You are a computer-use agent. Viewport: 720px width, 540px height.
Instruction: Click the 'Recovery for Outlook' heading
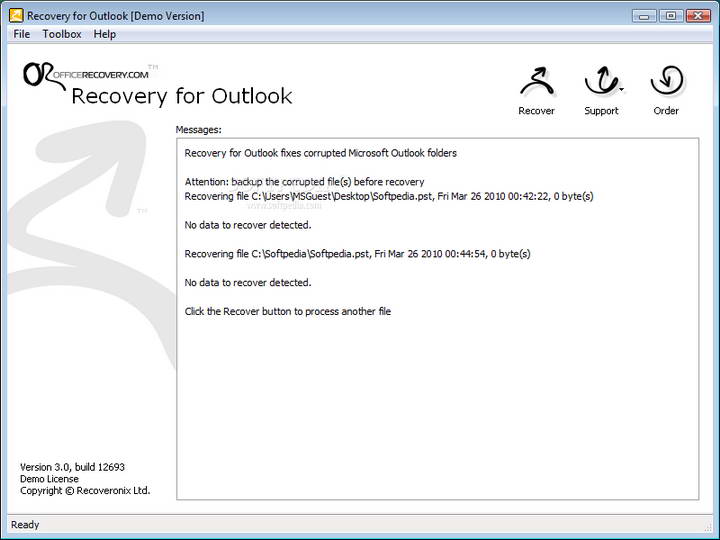pyautogui.click(x=182, y=96)
